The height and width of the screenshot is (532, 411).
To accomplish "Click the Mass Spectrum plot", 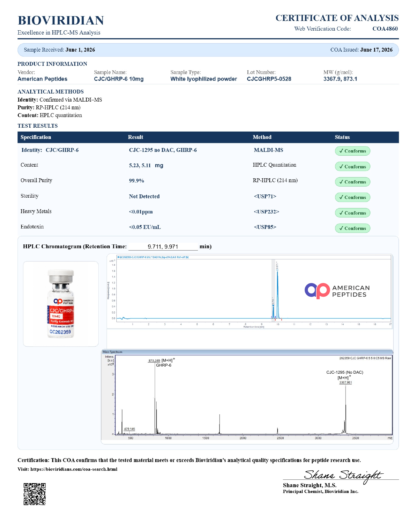I will 247,395.
